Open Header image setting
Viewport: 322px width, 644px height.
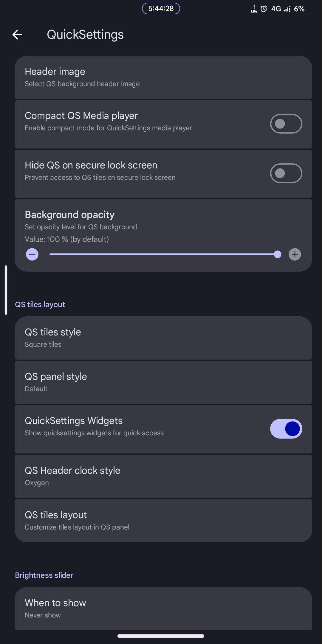pos(163,78)
